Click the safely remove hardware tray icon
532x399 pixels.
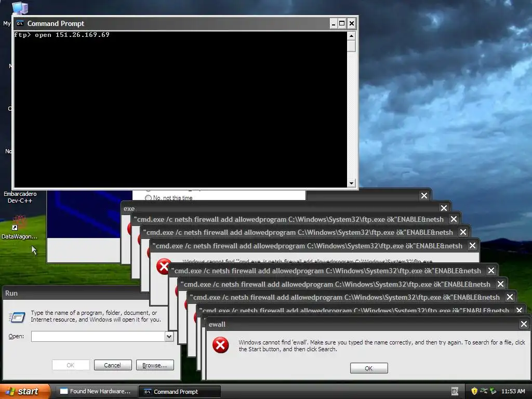493,391
